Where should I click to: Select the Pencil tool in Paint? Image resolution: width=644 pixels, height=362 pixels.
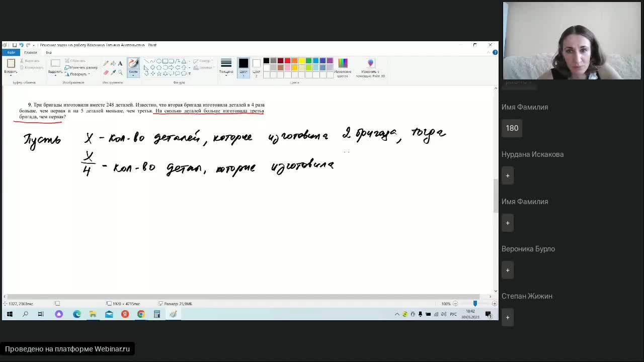[106, 63]
